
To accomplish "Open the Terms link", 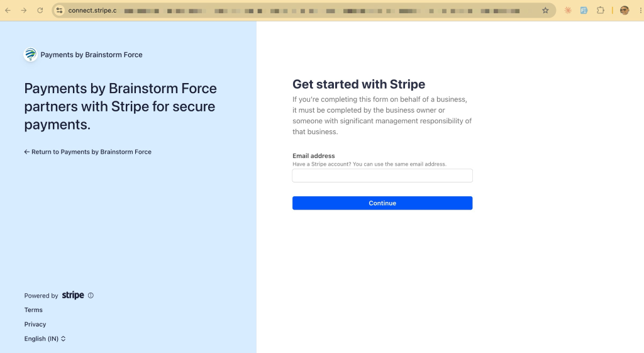I will pos(33,310).
